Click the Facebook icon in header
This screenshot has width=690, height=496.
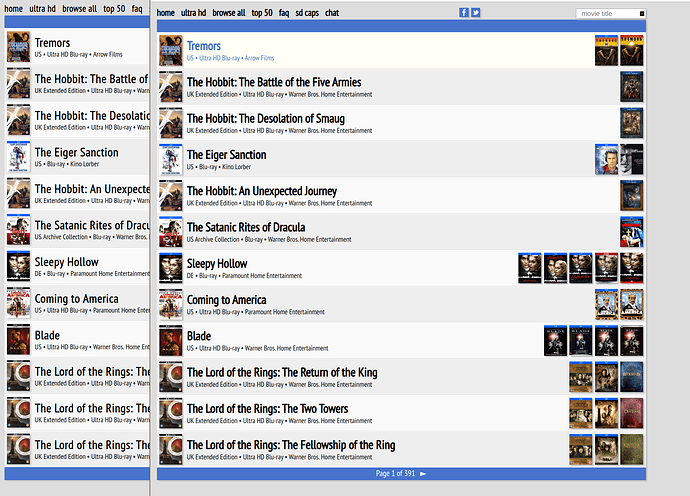[x=464, y=13]
